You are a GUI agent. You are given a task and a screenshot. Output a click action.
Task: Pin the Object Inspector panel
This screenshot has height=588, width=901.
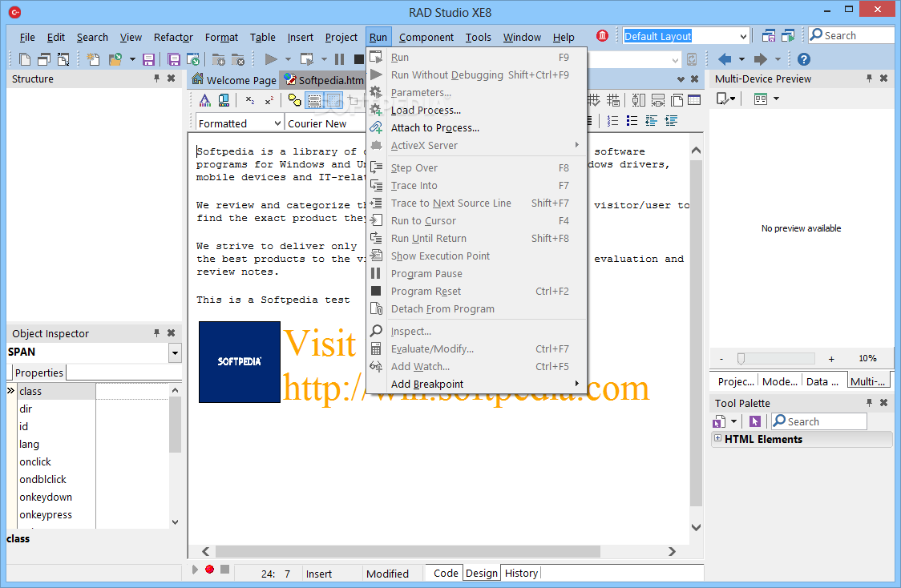point(156,333)
